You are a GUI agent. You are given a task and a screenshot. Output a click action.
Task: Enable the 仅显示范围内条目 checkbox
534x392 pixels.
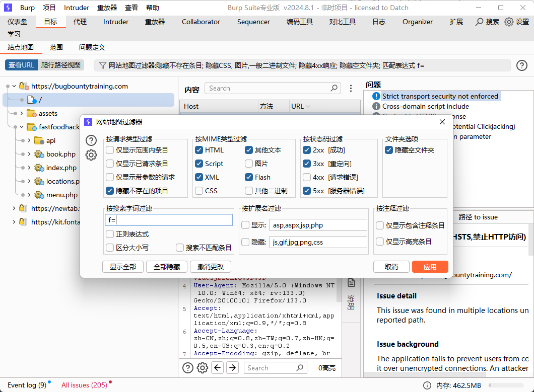[x=110, y=150]
